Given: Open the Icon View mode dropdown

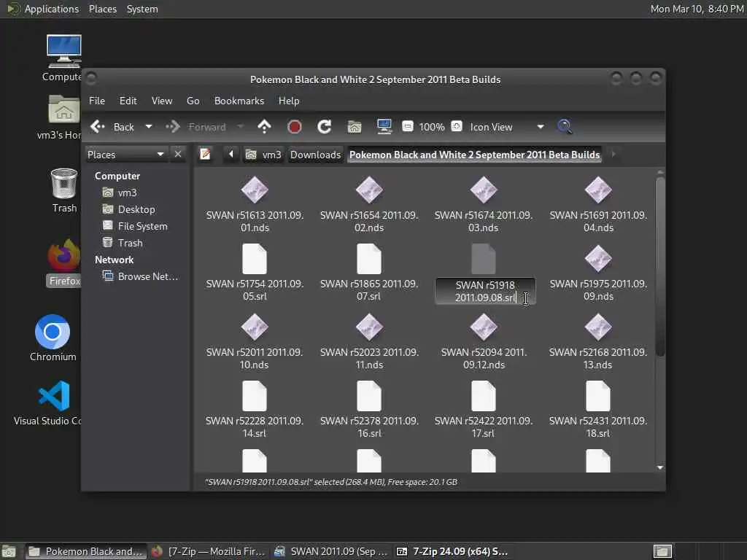Looking at the screenshot, I should click(507, 127).
